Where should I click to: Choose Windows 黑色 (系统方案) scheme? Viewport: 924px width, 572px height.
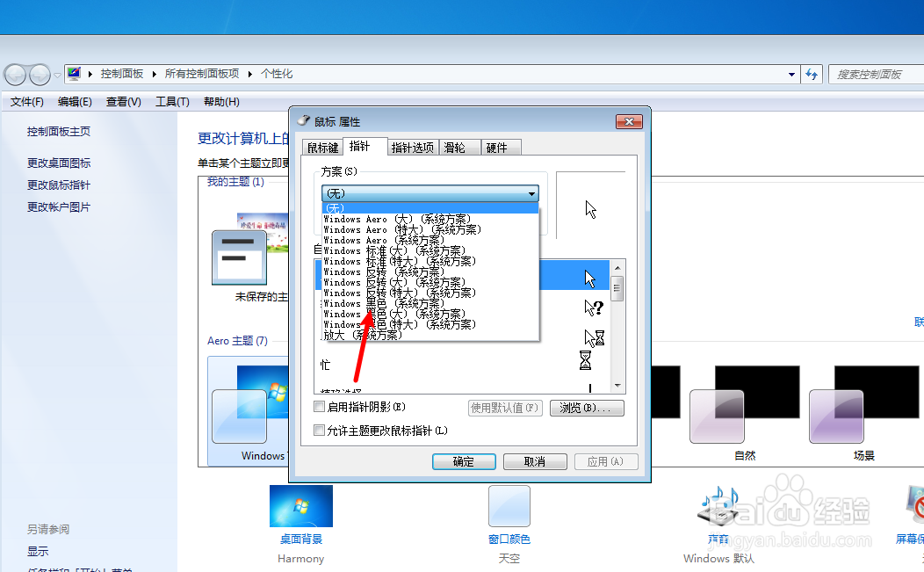(x=430, y=304)
